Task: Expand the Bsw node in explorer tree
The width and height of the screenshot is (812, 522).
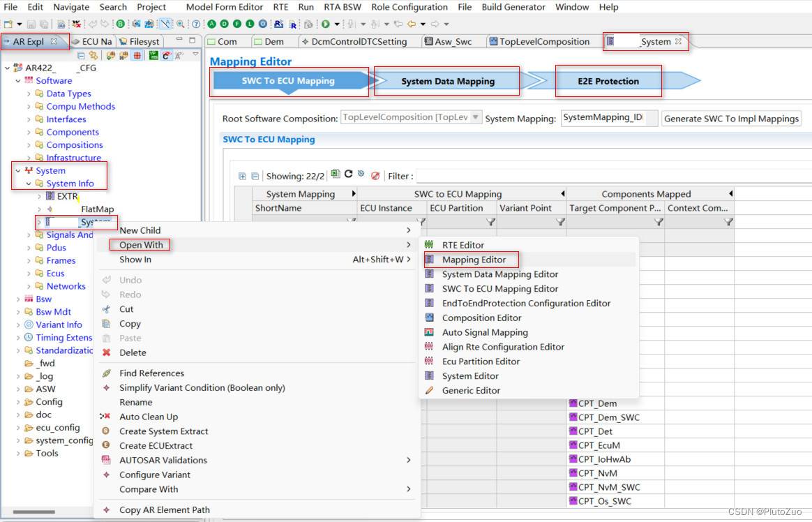Action: [x=18, y=299]
